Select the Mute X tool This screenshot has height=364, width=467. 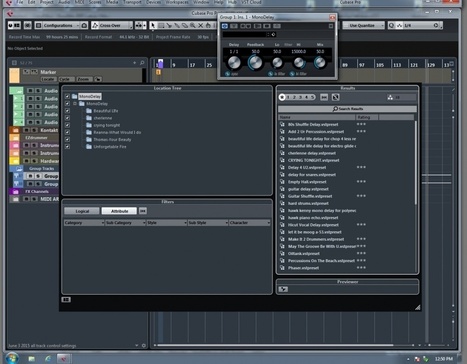tap(201, 25)
